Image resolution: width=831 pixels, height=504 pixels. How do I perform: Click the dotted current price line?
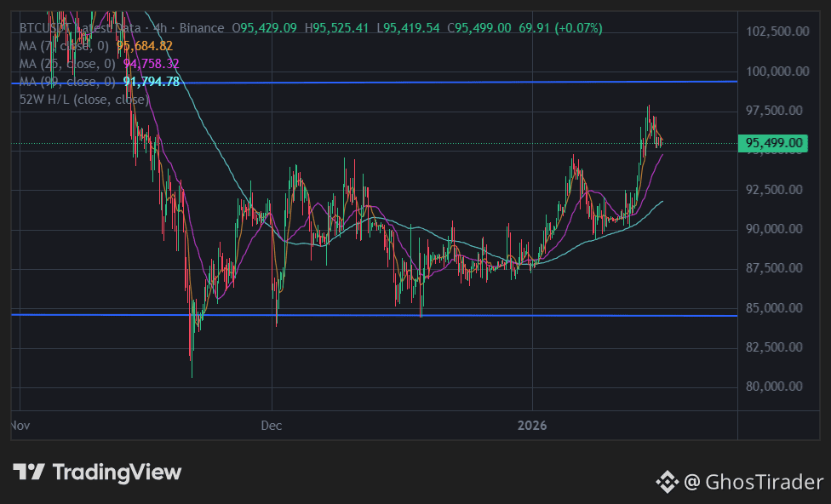[x=374, y=143]
